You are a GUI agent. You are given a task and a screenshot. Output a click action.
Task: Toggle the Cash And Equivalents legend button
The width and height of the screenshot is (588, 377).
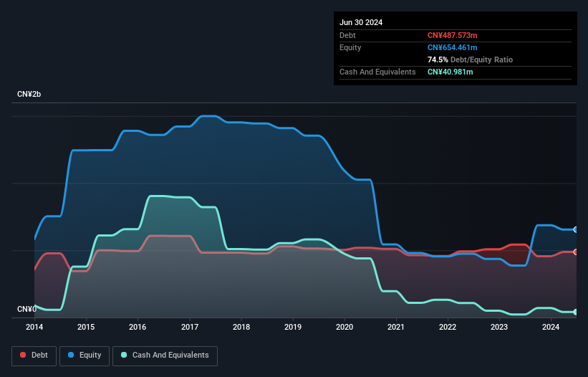tap(165, 355)
